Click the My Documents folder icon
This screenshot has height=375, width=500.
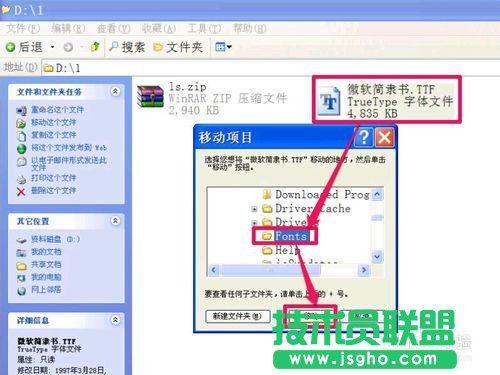tap(22, 253)
